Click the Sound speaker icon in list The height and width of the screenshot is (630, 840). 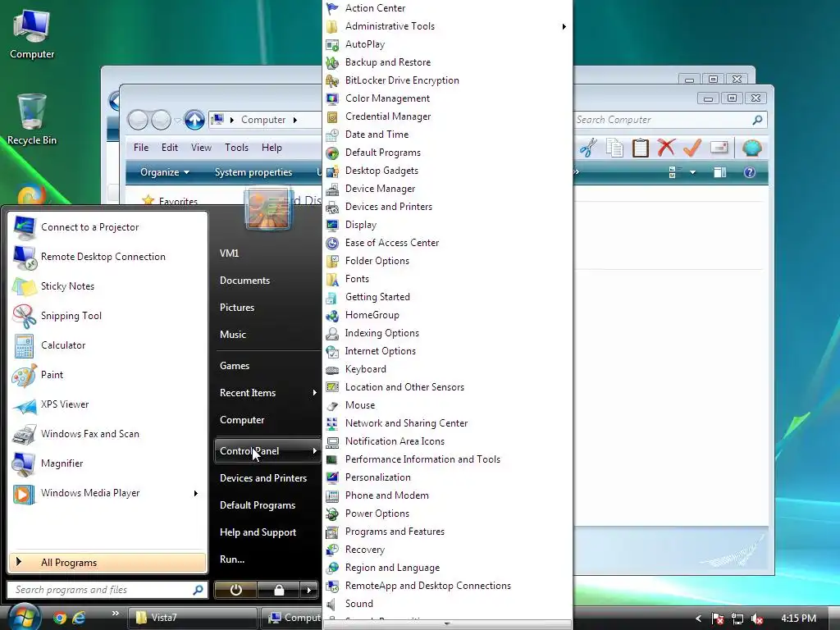point(332,604)
